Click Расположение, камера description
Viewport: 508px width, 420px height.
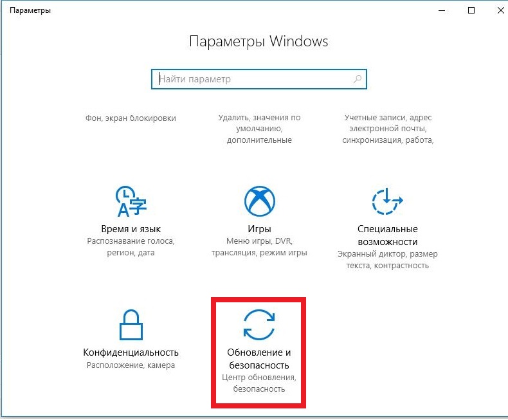tap(131, 365)
